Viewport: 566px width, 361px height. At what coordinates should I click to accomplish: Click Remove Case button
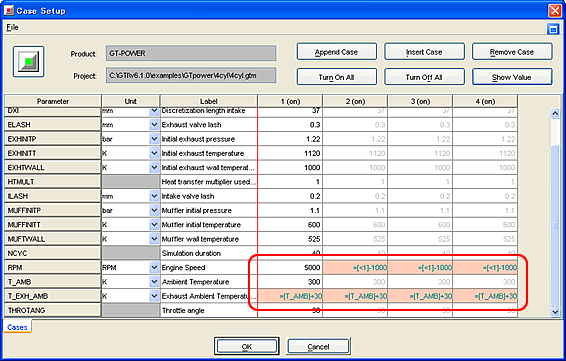pyautogui.click(x=512, y=52)
